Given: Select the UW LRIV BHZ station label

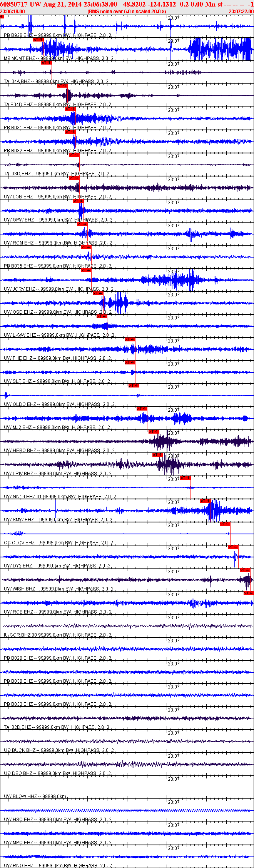Looking at the screenshot, I should point(58,474).
